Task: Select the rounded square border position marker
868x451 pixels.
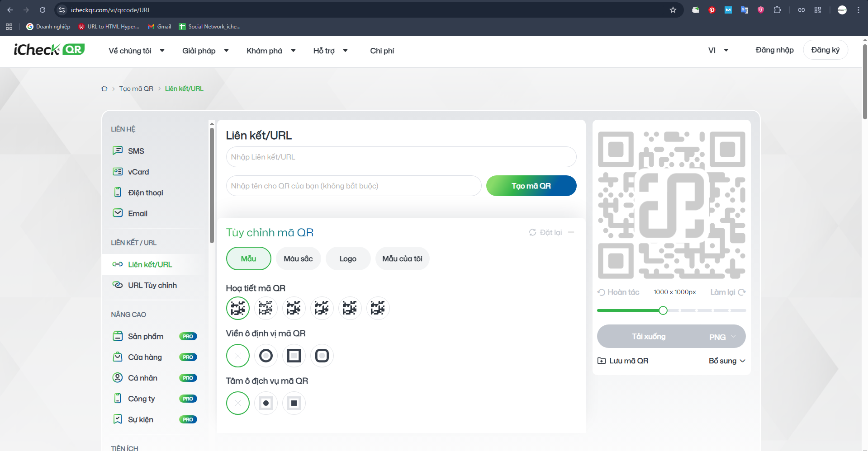Action: click(x=322, y=356)
